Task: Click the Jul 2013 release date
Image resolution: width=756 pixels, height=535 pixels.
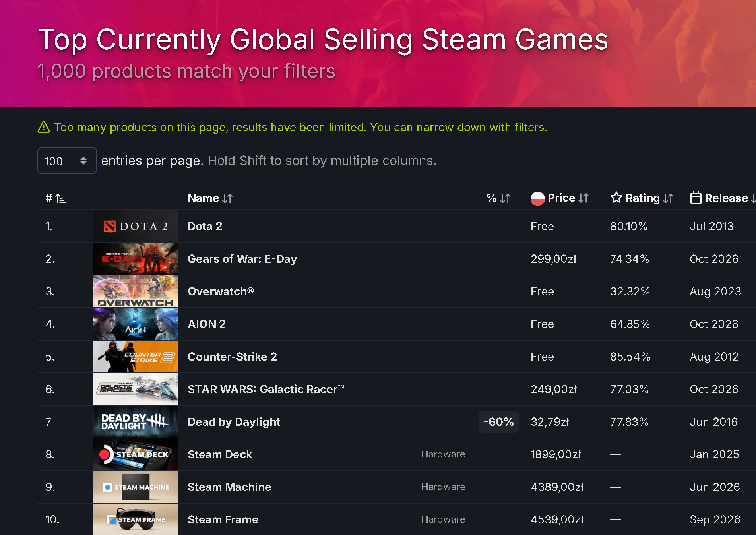Action: point(711,226)
